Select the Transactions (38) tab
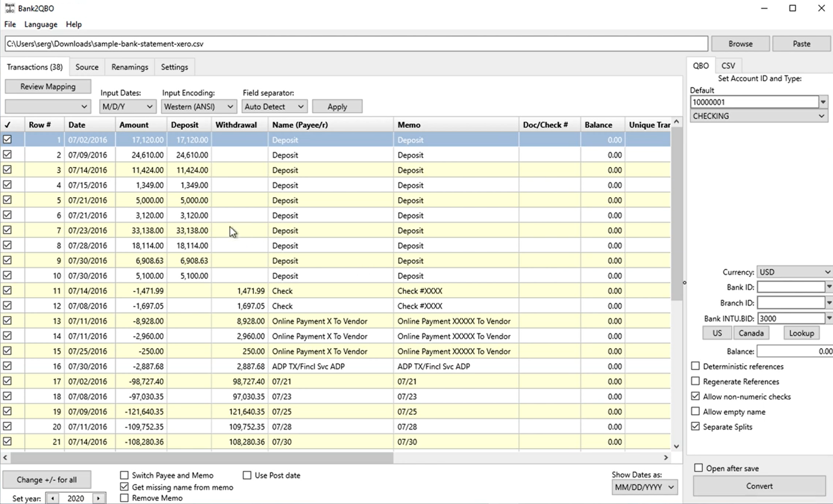The height and width of the screenshot is (504, 833). coord(35,67)
